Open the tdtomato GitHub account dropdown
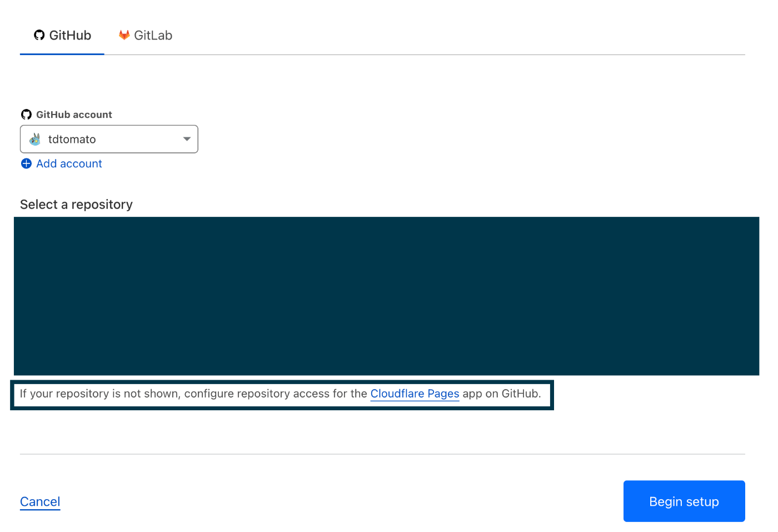 tap(109, 139)
